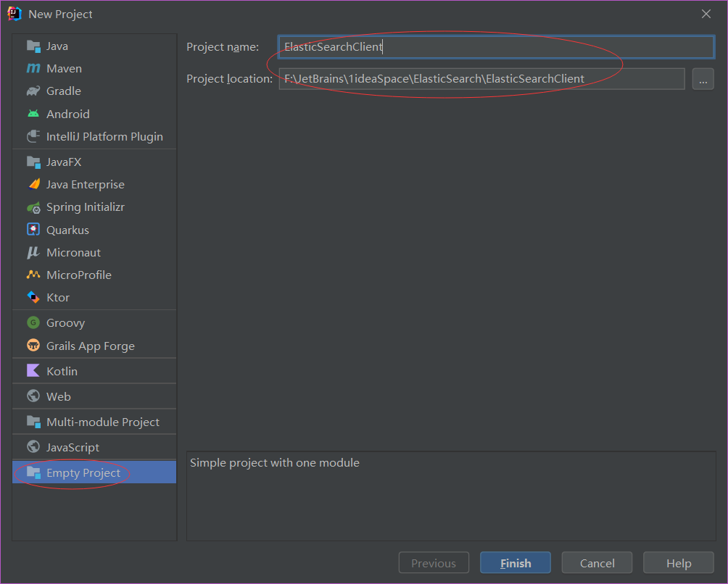Image resolution: width=728 pixels, height=584 pixels.
Task: Select 'Quarkus' project type
Action: pos(67,230)
